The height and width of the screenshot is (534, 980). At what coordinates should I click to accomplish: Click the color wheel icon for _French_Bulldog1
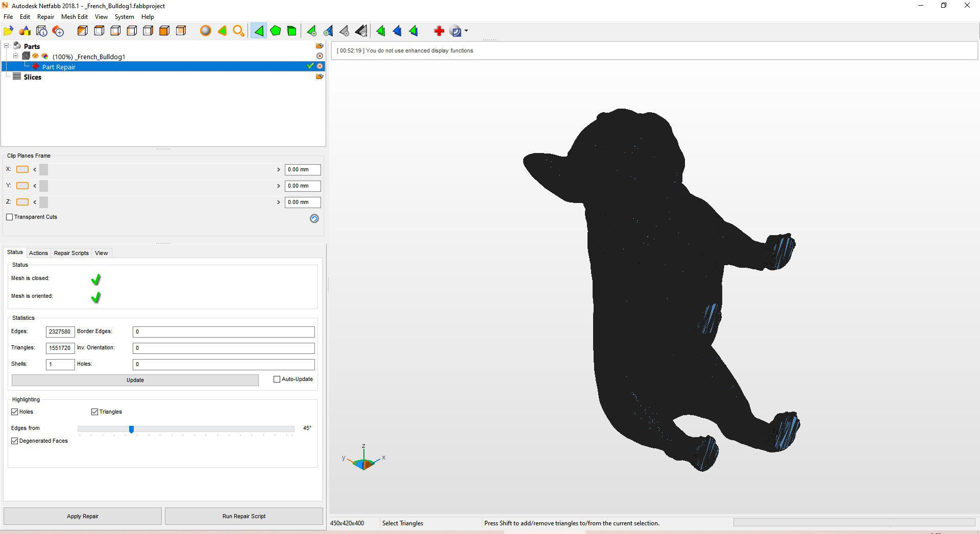click(45, 56)
